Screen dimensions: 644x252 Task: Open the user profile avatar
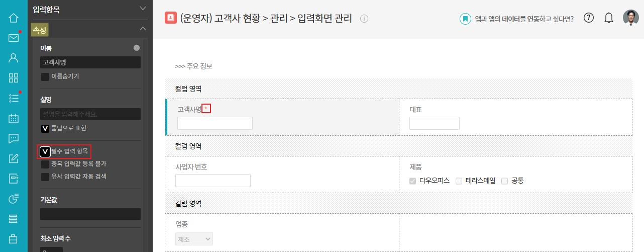click(630, 18)
